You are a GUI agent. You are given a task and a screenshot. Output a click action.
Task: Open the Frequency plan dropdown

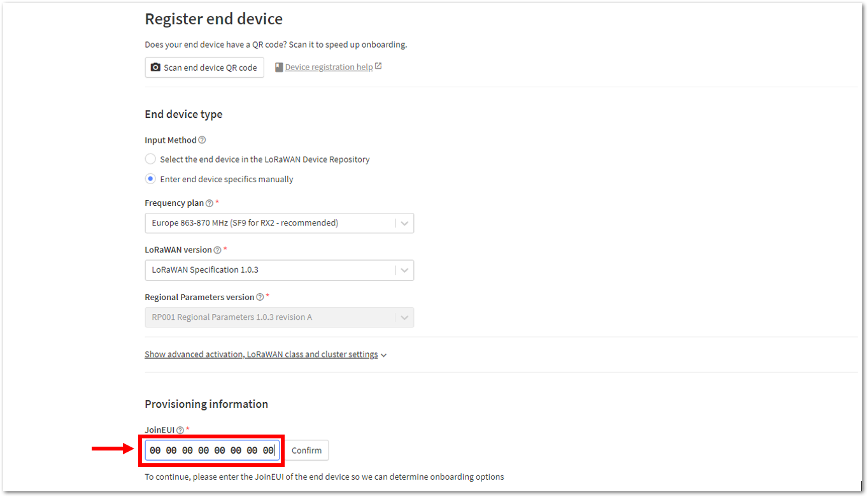280,223
